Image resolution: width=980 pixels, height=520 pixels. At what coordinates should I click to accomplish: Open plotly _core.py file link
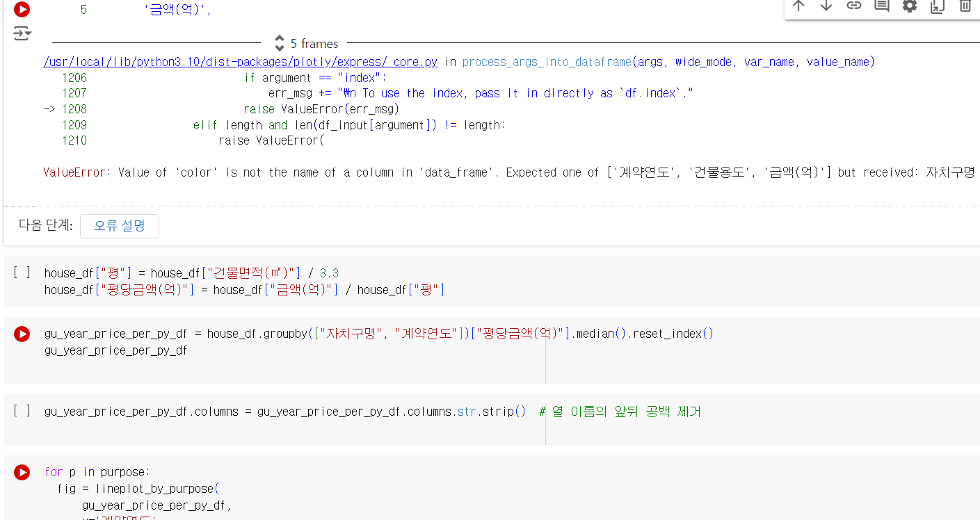241,62
